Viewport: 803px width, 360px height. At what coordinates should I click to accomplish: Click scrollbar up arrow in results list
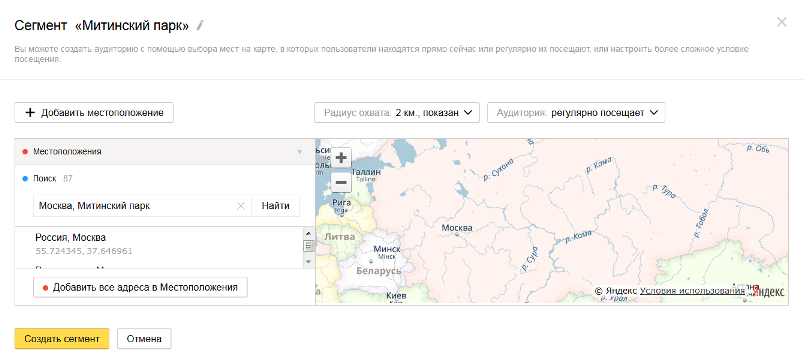(308, 233)
